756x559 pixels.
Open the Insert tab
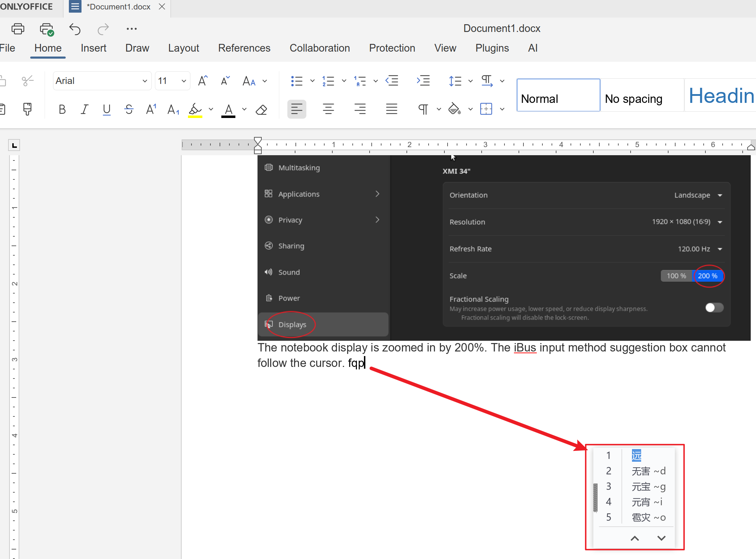click(93, 48)
